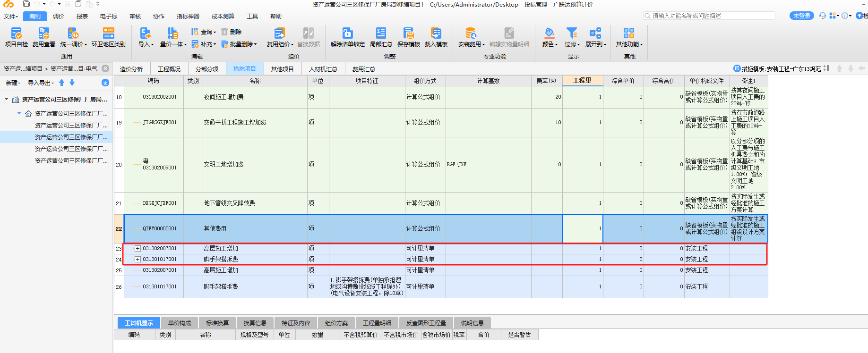Image resolution: width=868 pixels, height=353 pixels.
Task: Switch to the 调价 ribbon tab
Action: (59, 16)
